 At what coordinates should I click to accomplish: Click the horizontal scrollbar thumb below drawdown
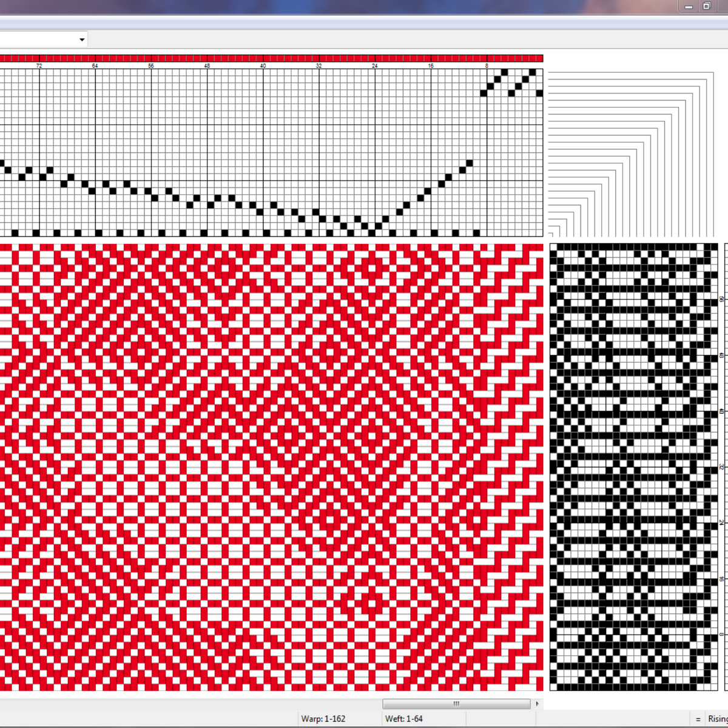(456, 704)
